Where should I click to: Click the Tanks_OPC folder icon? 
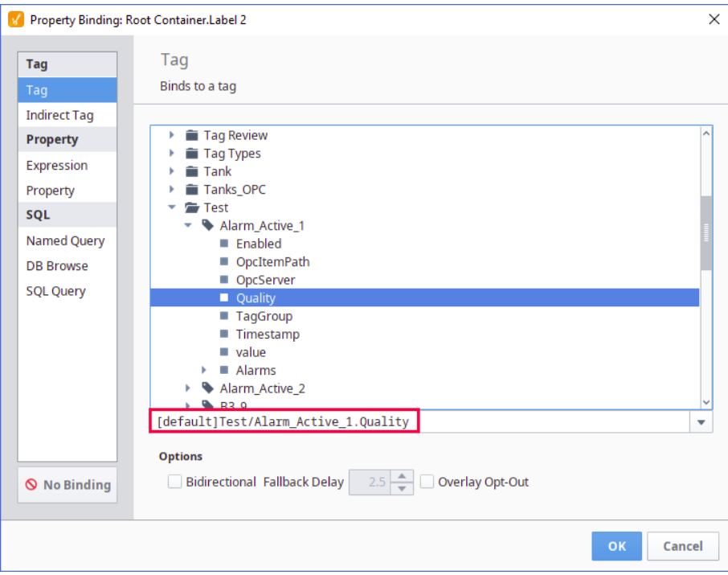click(191, 190)
